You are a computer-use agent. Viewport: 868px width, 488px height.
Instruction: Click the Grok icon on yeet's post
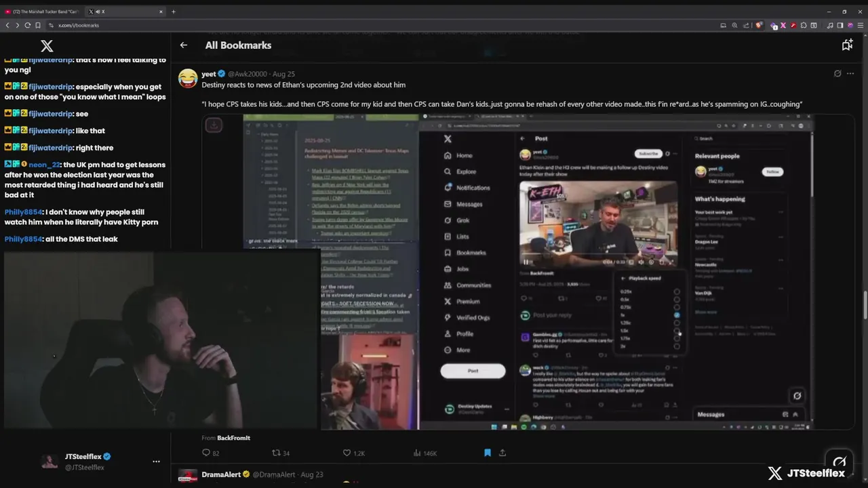[x=837, y=73]
